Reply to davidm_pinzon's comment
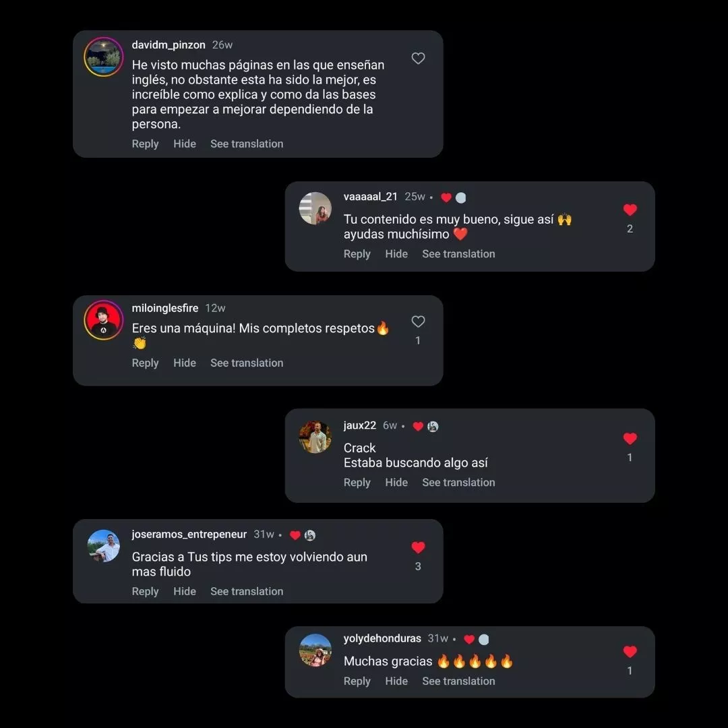The image size is (728, 728). point(145,144)
